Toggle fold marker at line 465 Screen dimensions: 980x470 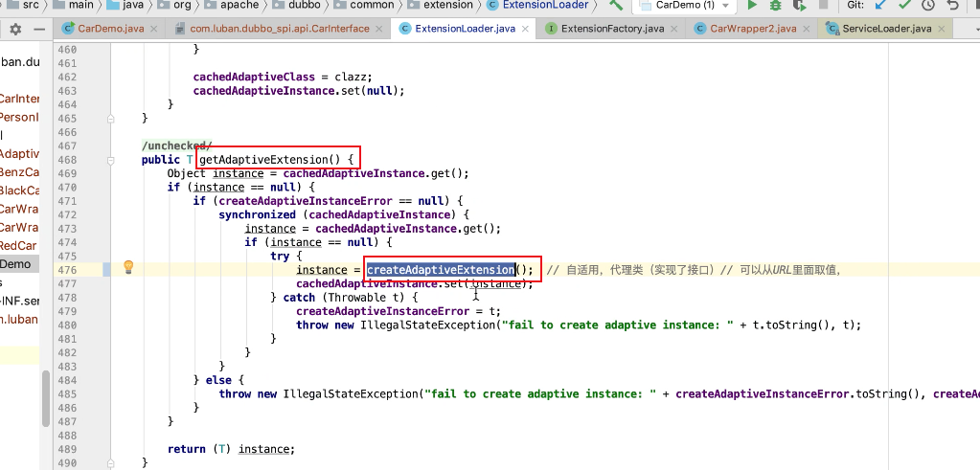click(x=110, y=118)
